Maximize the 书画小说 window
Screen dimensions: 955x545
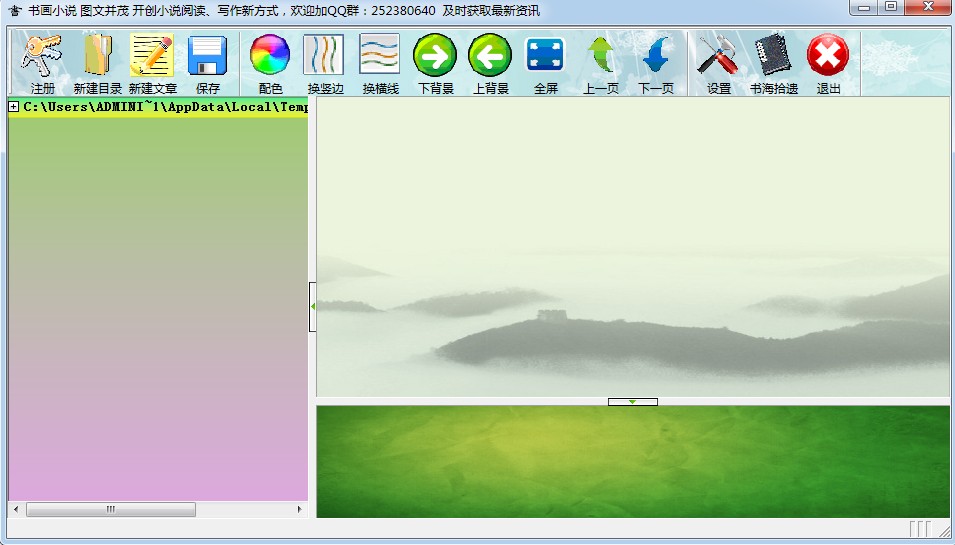[891, 7]
